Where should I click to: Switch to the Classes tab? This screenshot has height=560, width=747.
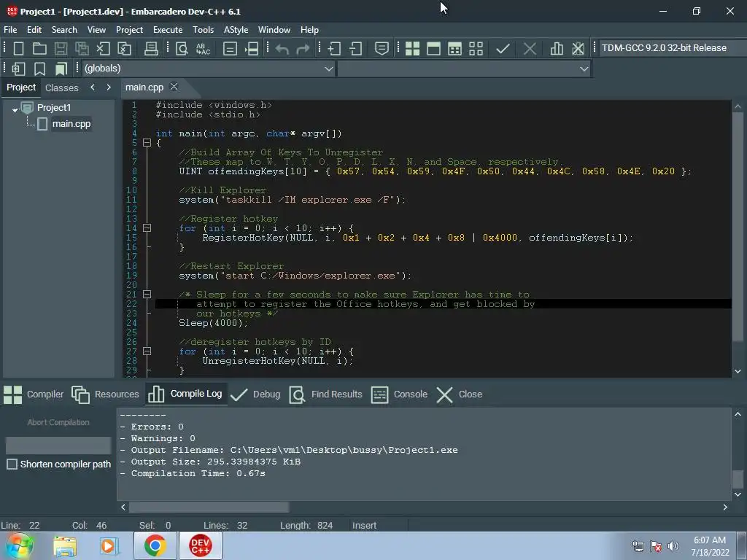61,87
